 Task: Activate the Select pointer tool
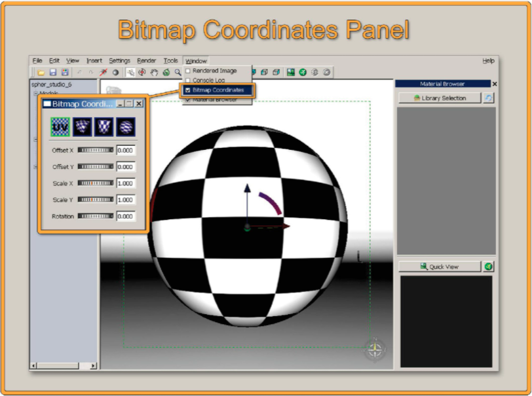[x=130, y=72]
